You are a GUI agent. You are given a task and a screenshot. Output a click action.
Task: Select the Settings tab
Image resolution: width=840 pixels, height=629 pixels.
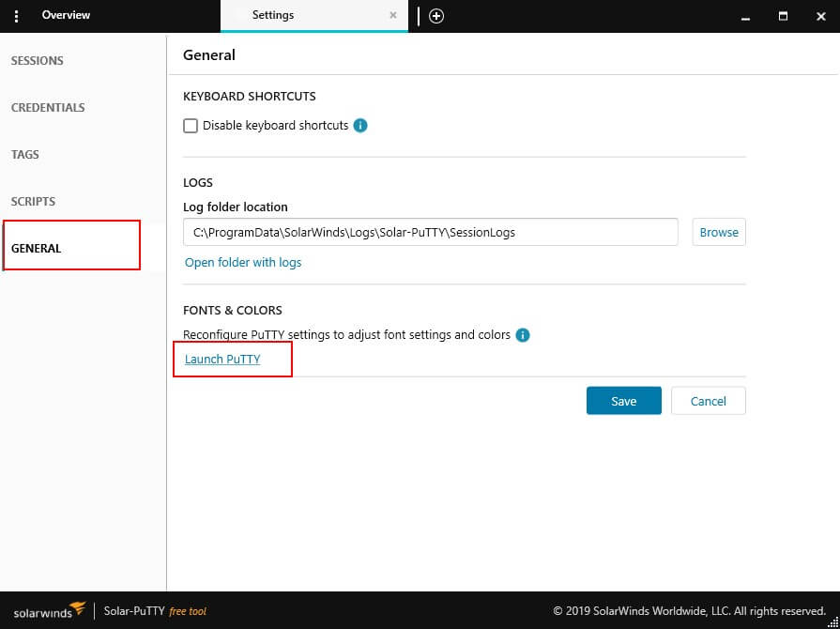(x=314, y=16)
